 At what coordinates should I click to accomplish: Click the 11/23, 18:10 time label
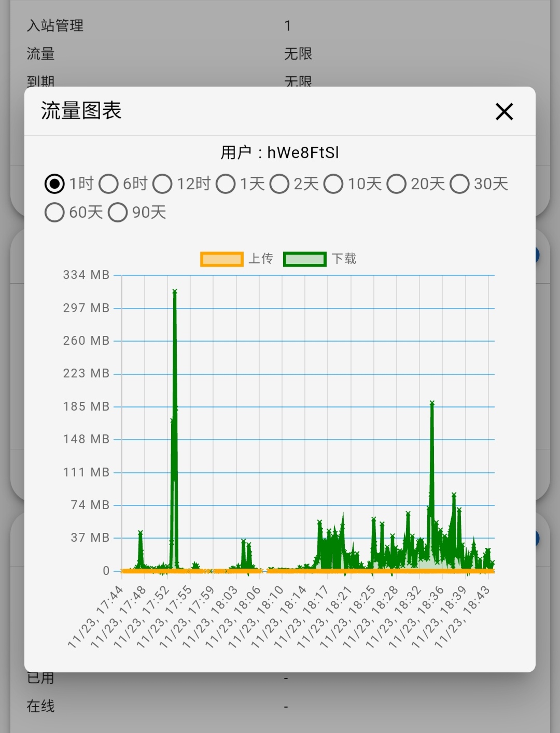click(x=256, y=617)
